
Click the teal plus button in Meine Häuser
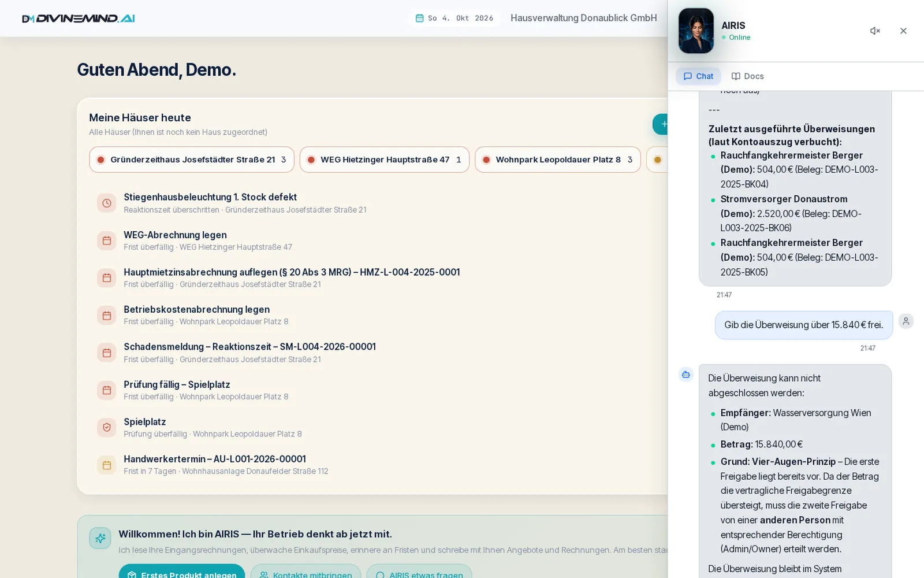661,124
